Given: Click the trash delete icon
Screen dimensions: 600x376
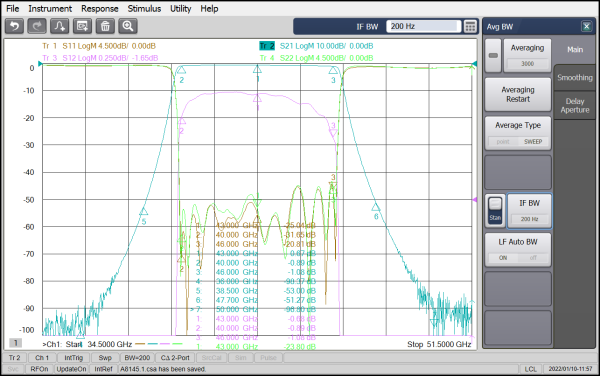Looking at the screenshot, I should [x=105, y=26].
